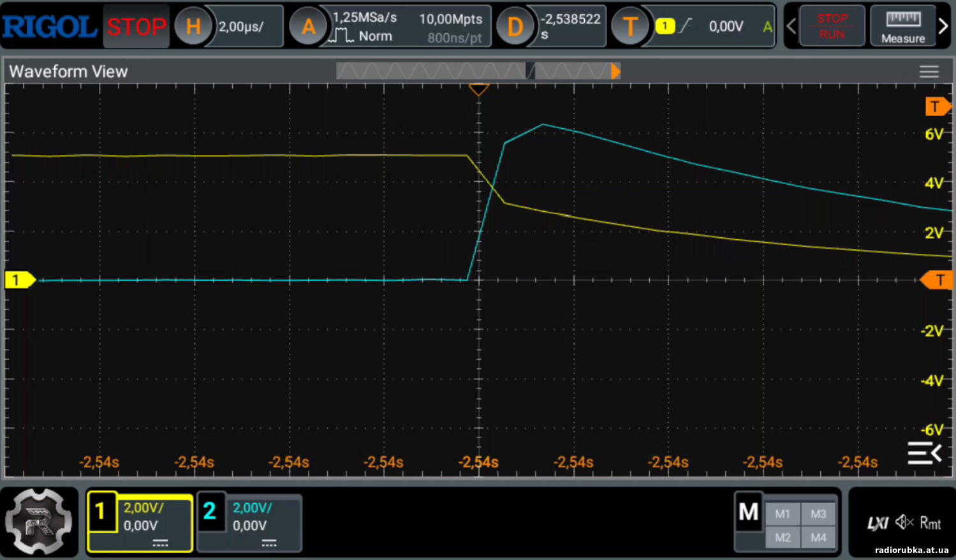This screenshot has width=956, height=560.
Task: Open the Delay (D) settings
Action: pyautogui.click(x=515, y=27)
